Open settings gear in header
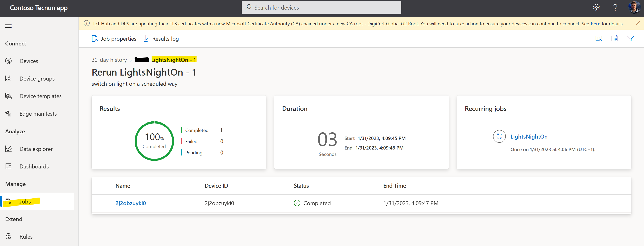This screenshot has height=246, width=644. click(596, 8)
